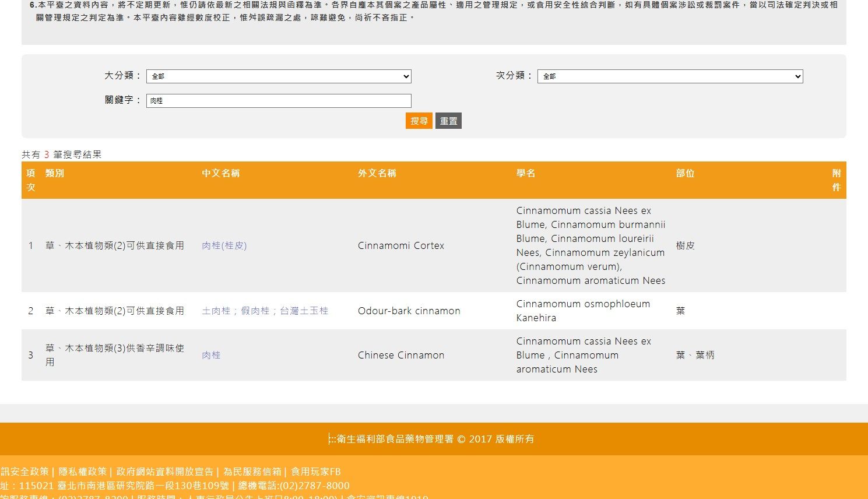The width and height of the screenshot is (868, 499).
Task: Click the orange 搜尋 search button
Action: pos(419,121)
